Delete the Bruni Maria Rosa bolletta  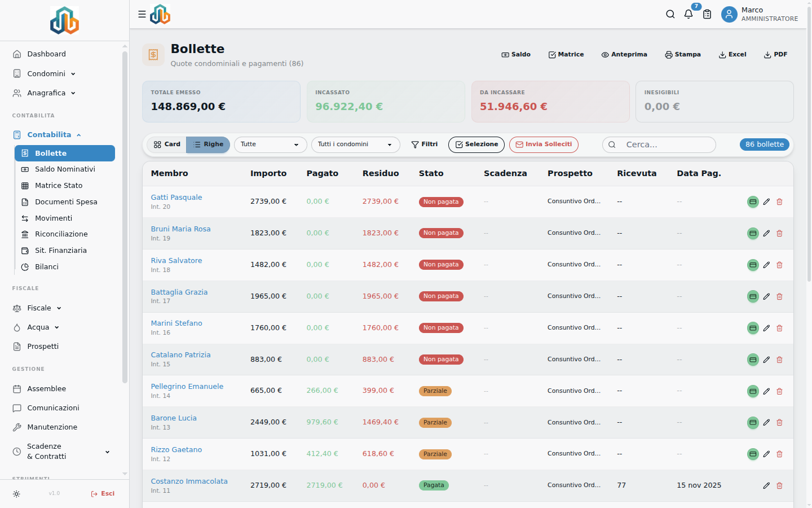(779, 233)
